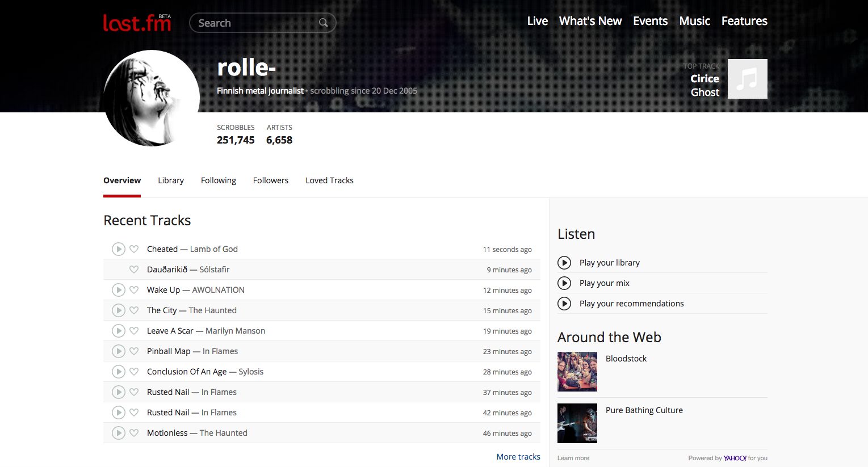This screenshot has height=467, width=868.
Task: Open the Motionless track title
Action: pyautogui.click(x=167, y=433)
